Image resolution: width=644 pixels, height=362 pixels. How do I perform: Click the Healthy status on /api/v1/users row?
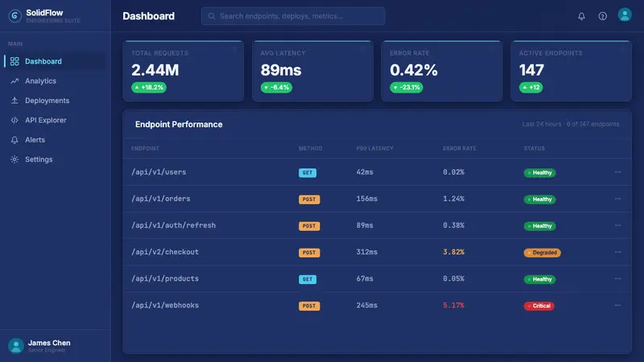(x=539, y=173)
